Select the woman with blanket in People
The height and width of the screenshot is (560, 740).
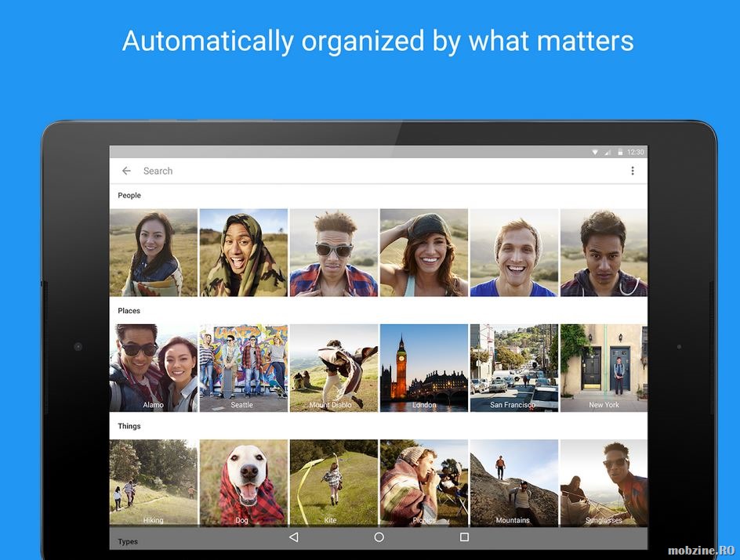point(154,253)
